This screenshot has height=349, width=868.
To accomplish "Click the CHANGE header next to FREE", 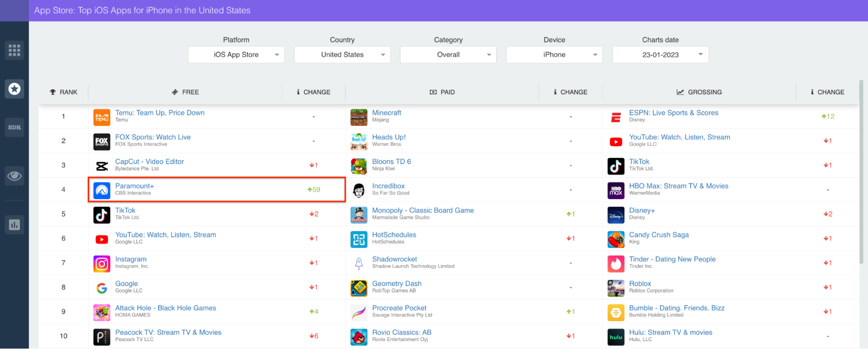I will 314,92.
